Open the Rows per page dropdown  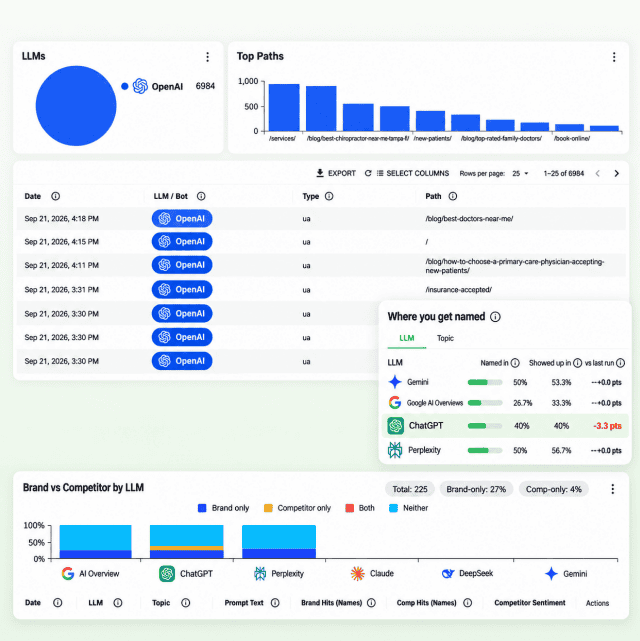point(520,173)
